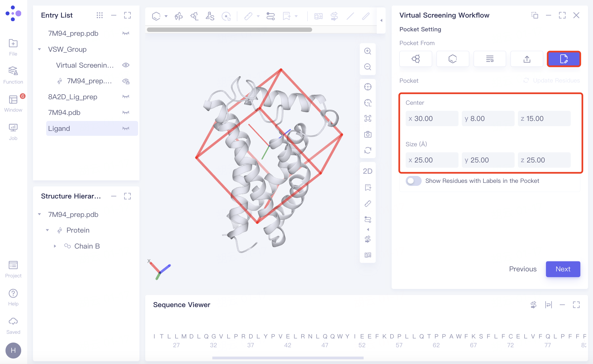Select the hexagon selection tool
The width and height of the screenshot is (593, 364).
pos(156,16)
